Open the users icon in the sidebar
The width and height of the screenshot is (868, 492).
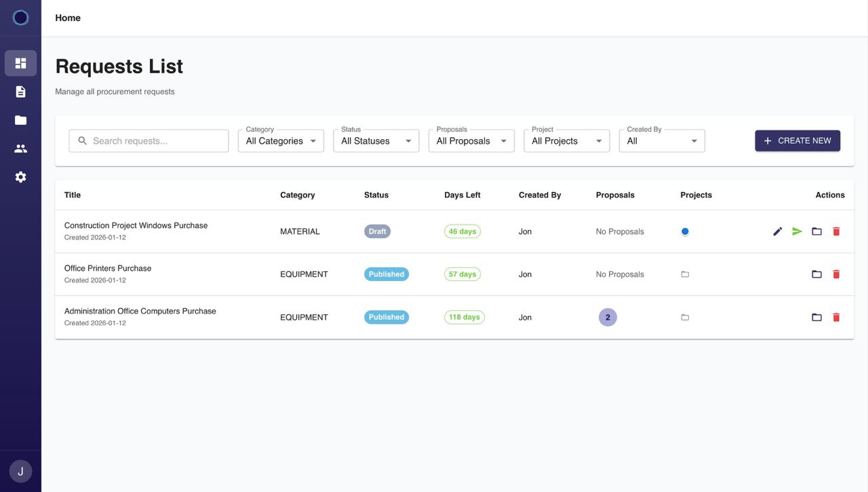pyautogui.click(x=20, y=149)
